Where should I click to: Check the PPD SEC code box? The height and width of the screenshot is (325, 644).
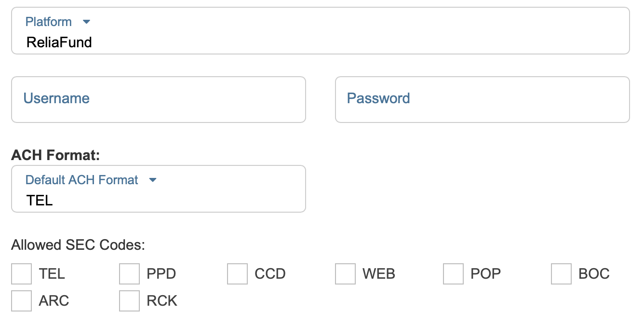129,274
